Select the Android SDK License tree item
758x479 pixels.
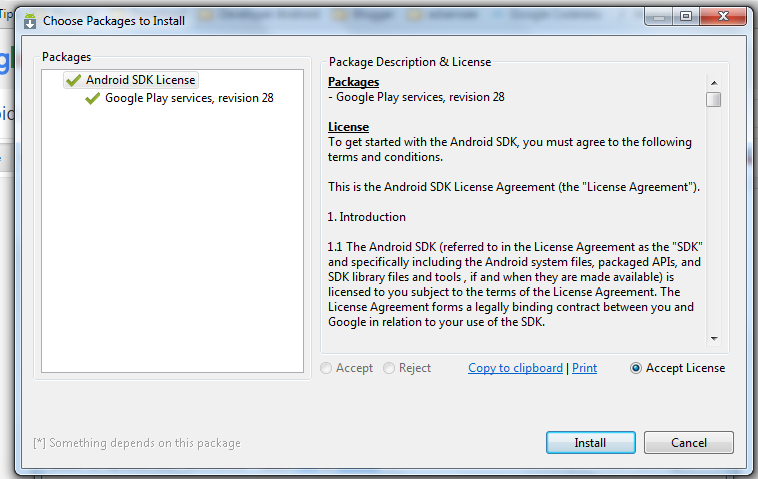coord(140,80)
